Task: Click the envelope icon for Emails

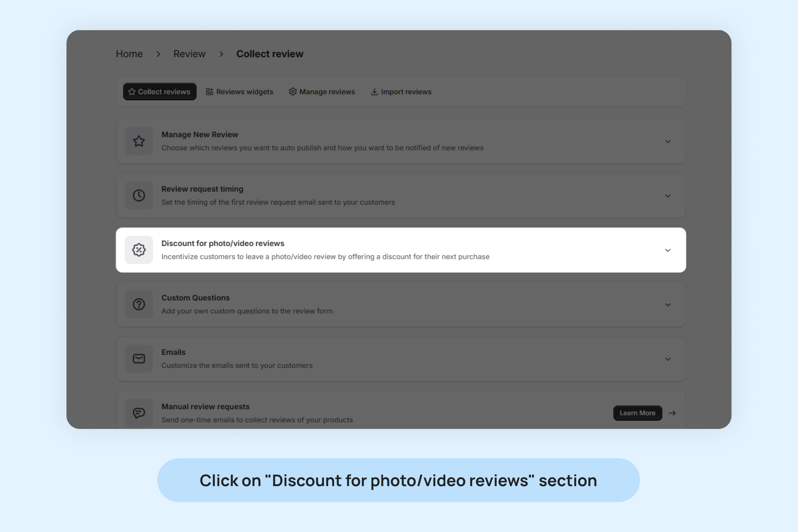Action: [139, 359]
